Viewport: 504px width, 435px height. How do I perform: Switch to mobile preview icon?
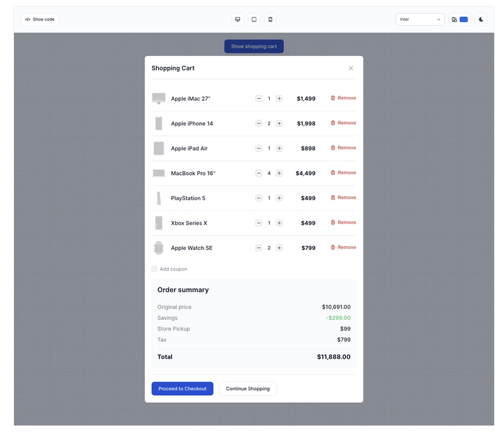[x=270, y=20]
